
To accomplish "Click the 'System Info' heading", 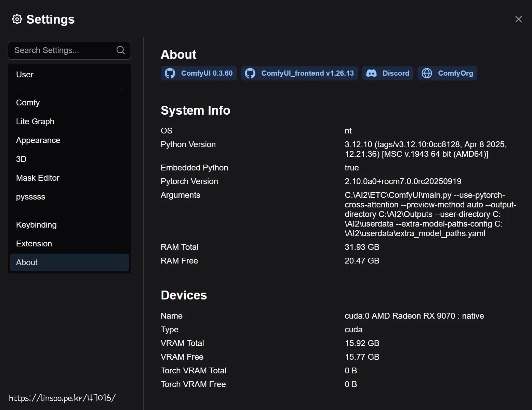I will (196, 111).
